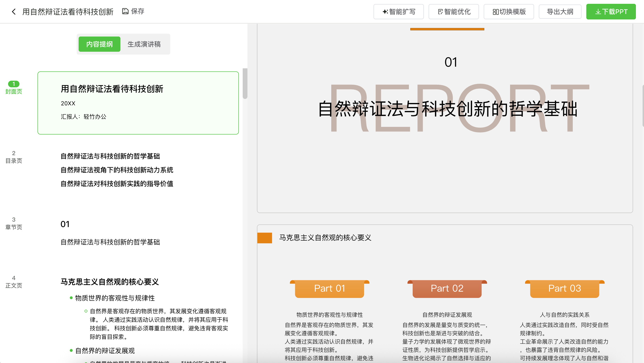Download the PPT with green button
The height and width of the screenshot is (363, 644).
(x=611, y=12)
